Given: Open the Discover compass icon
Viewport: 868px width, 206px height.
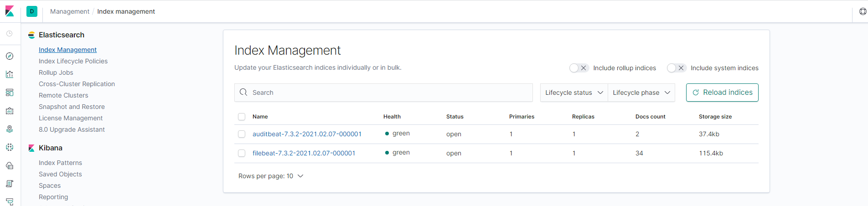Looking at the screenshot, I should pos(10,56).
